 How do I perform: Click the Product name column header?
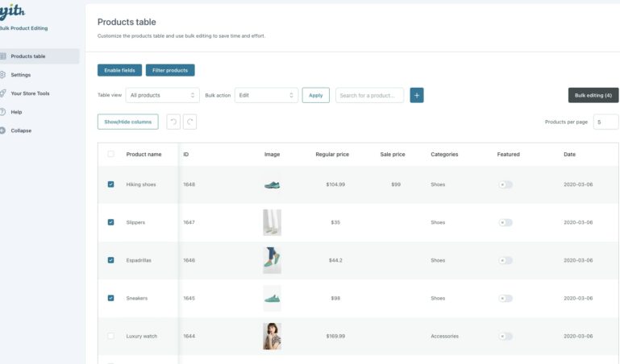click(x=144, y=154)
